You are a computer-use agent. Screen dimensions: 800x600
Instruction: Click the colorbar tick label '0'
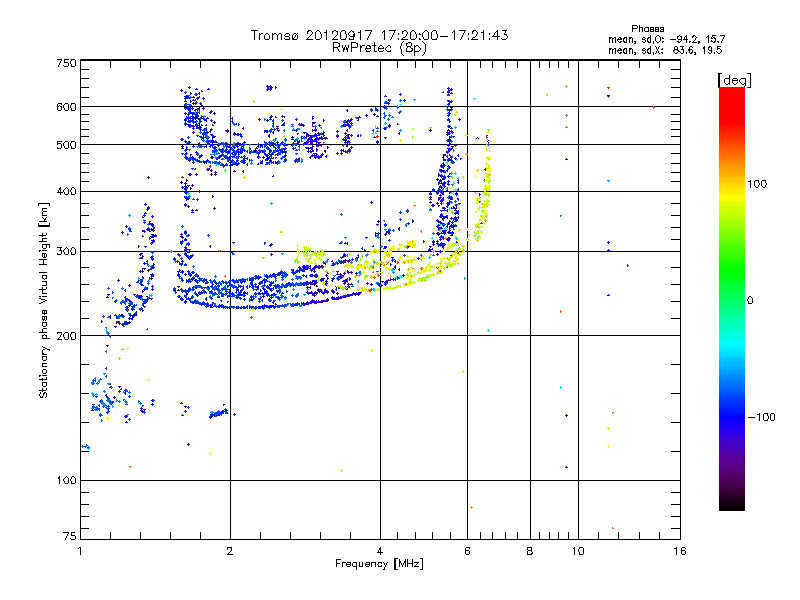click(x=750, y=301)
